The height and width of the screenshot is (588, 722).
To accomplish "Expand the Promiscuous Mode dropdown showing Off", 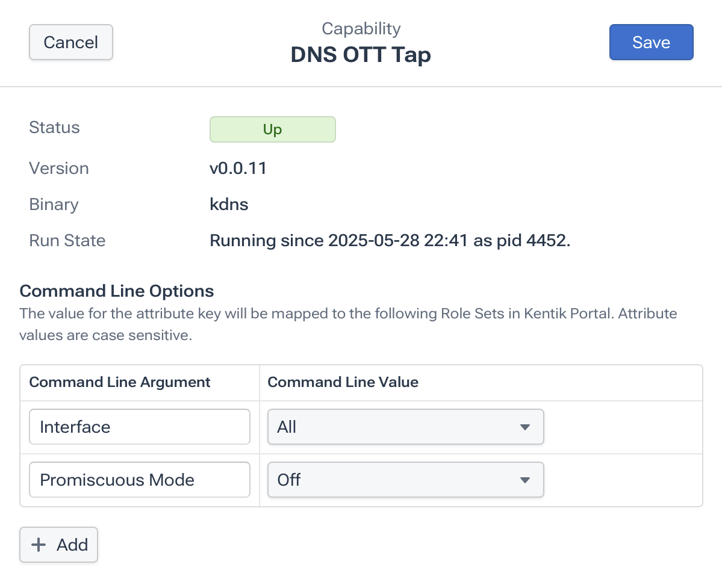I will (x=405, y=480).
